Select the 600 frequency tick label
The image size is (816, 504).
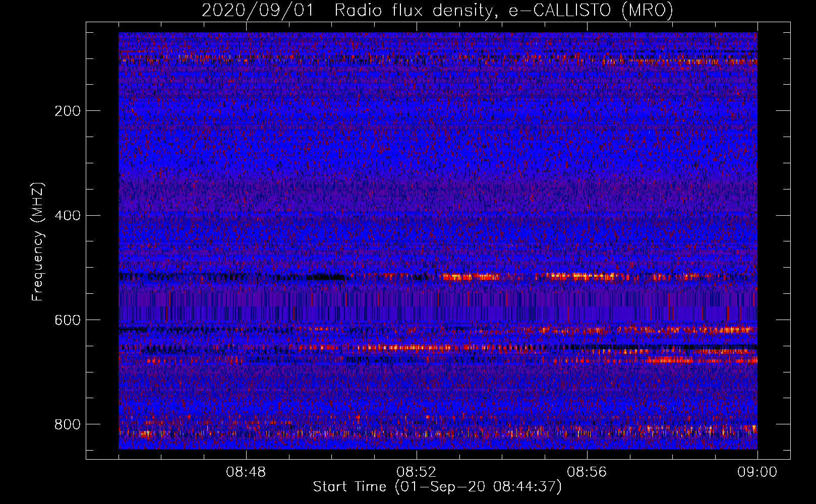tap(68, 321)
